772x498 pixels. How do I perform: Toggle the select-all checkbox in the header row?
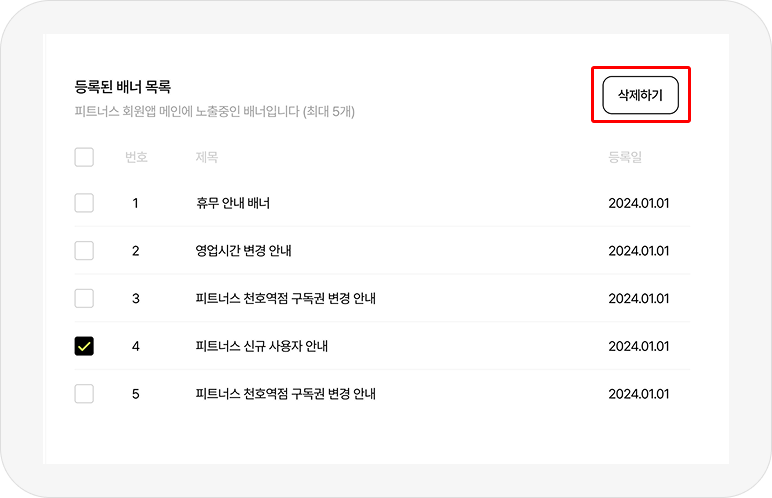pyautogui.click(x=84, y=157)
